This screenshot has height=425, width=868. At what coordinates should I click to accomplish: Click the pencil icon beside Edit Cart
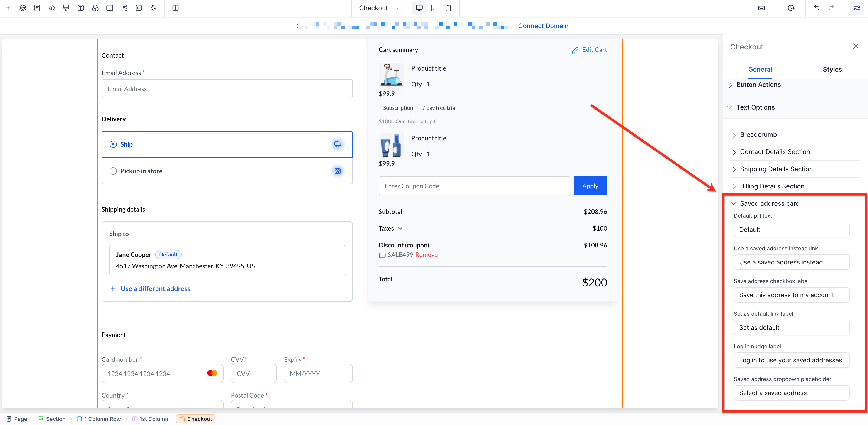[x=575, y=50]
